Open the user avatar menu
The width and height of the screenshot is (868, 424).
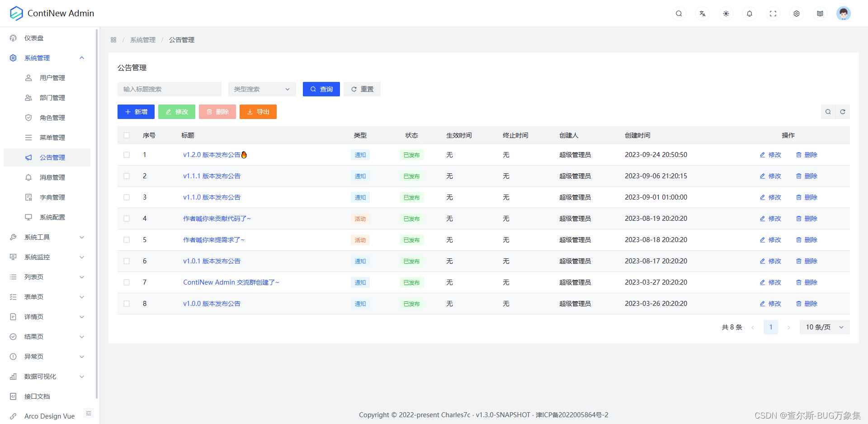click(844, 14)
